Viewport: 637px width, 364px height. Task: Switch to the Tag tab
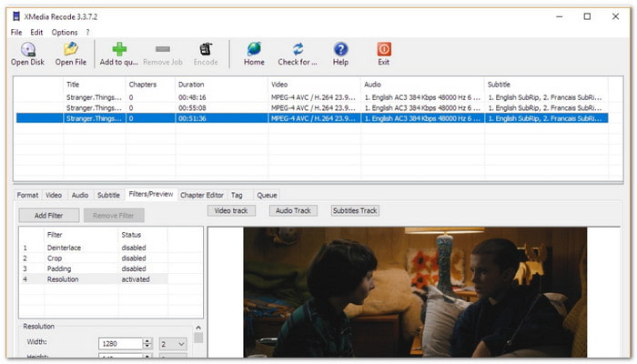(x=237, y=195)
